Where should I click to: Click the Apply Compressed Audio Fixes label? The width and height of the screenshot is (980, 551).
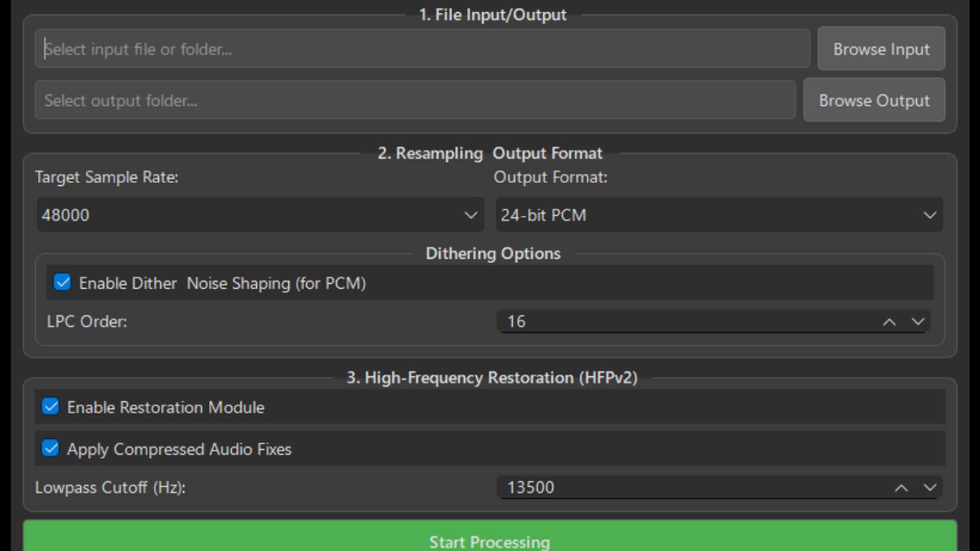[x=179, y=449]
